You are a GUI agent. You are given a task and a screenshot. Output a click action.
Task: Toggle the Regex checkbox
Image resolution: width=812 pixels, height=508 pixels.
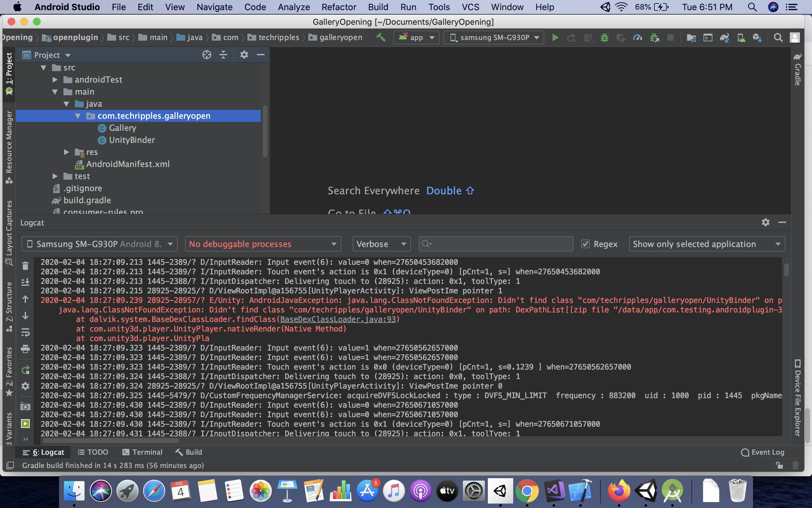(586, 244)
